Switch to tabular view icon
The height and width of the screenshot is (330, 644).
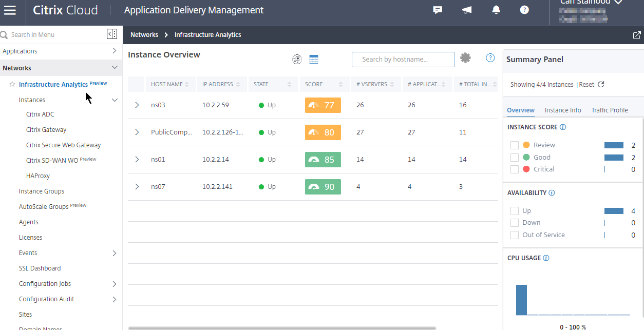coord(314,60)
